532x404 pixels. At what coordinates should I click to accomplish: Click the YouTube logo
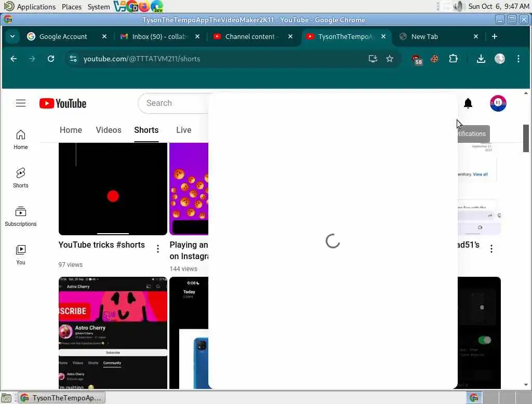pyautogui.click(x=63, y=103)
